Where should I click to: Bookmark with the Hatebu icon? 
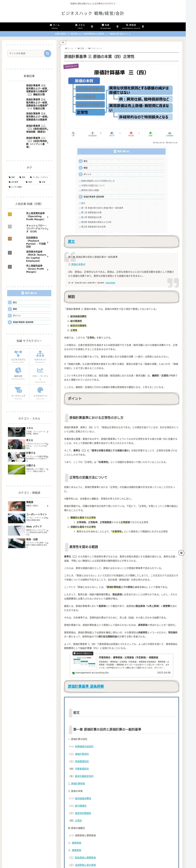click(112, 134)
